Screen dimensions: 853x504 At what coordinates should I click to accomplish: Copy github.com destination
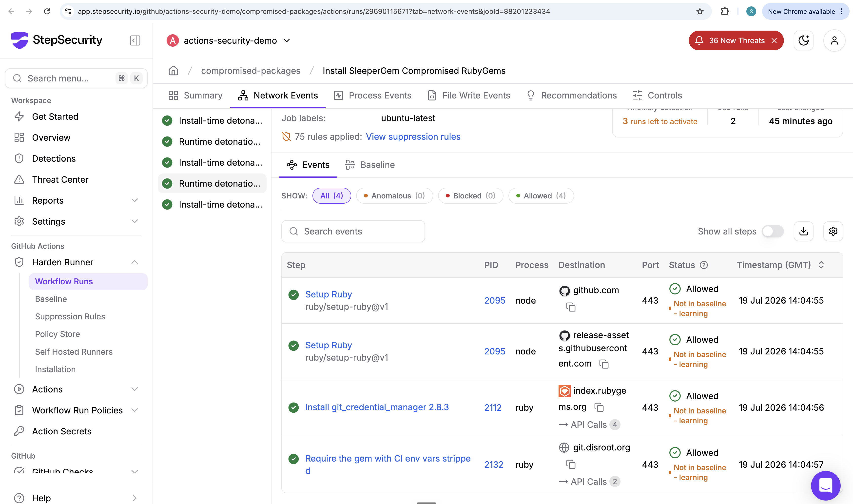[x=570, y=307]
